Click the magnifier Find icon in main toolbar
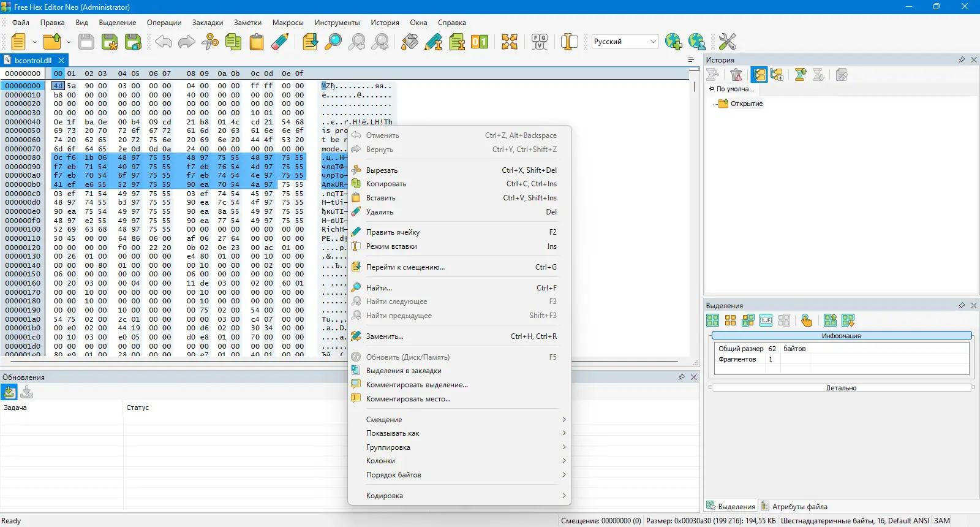The width and height of the screenshot is (980, 527). [333, 42]
